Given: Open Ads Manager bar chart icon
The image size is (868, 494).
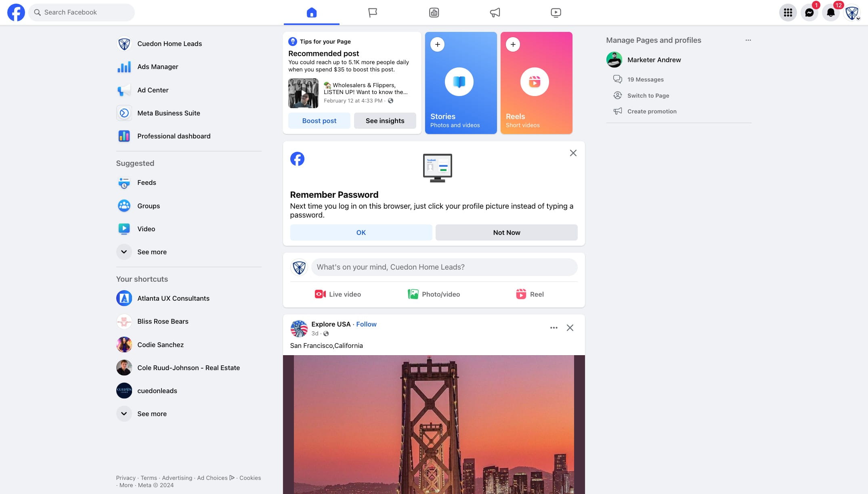Looking at the screenshot, I should pyautogui.click(x=124, y=67).
